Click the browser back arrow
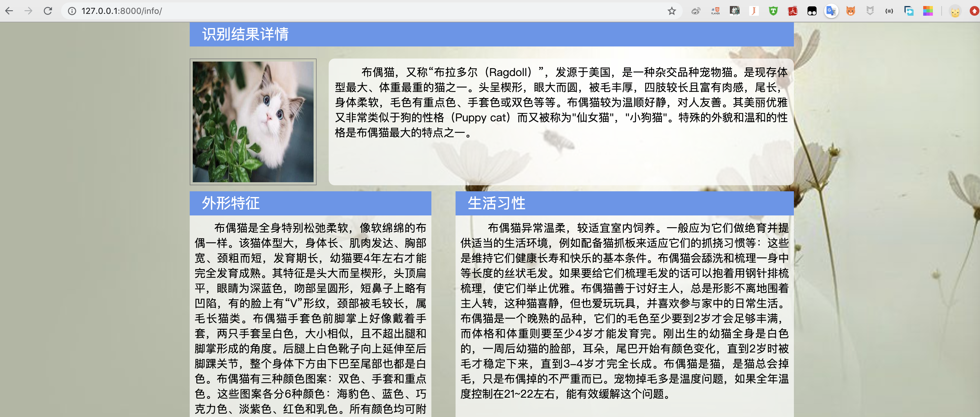Image resolution: width=980 pixels, height=417 pixels. coord(9,11)
